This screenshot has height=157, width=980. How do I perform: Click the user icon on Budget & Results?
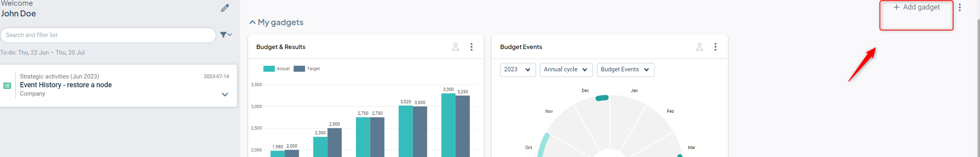pyautogui.click(x=456, y=47)
